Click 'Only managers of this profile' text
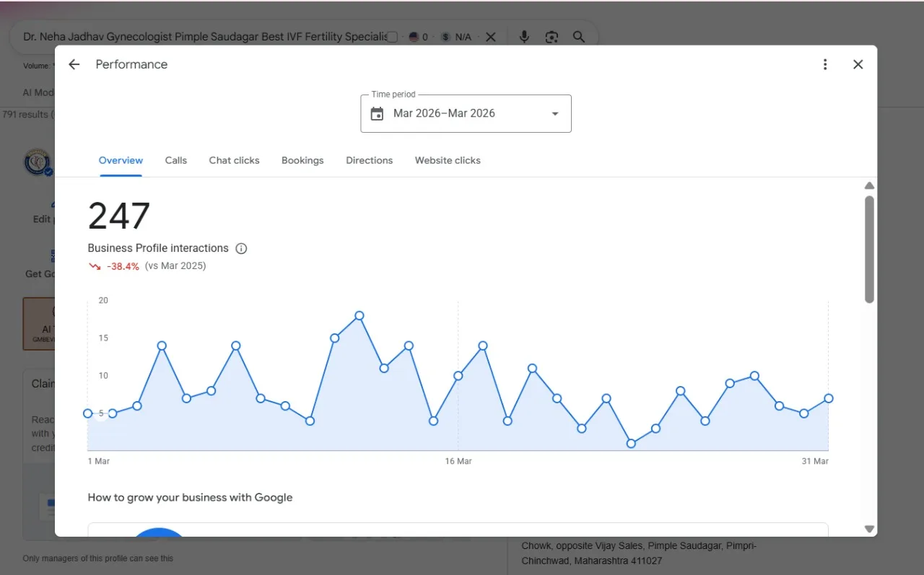The width and height of the screenshot is (924, 575). coord(97,558)
